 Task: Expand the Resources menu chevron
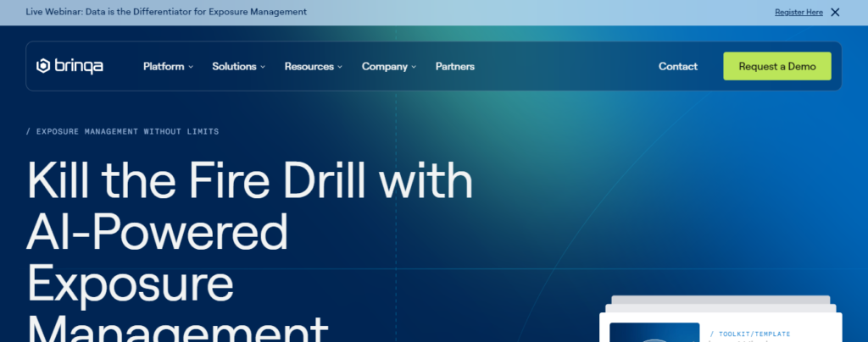[340, 67]
